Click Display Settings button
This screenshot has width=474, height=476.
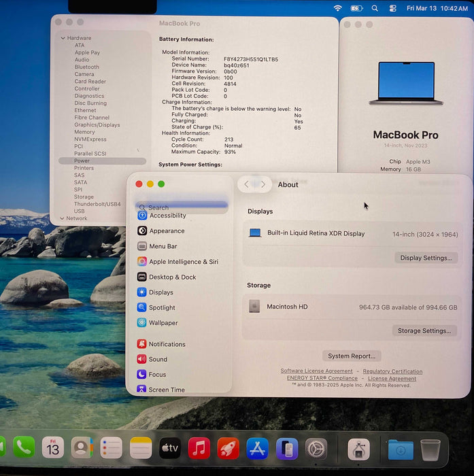pyautogui.click(x=426, y=258)
